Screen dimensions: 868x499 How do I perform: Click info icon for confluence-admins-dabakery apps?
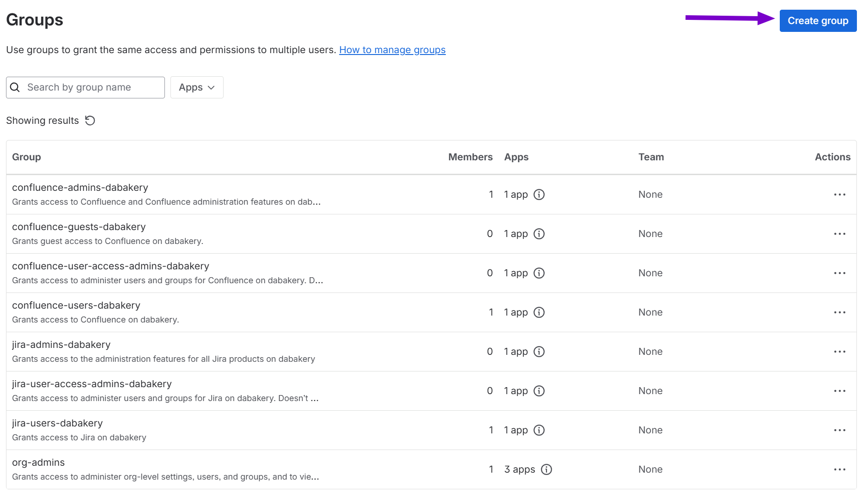539,195
